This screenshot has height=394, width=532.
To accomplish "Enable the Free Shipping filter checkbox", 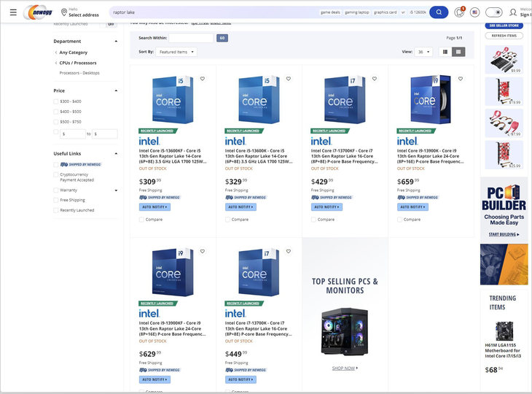I will click(x=56, y=200).
